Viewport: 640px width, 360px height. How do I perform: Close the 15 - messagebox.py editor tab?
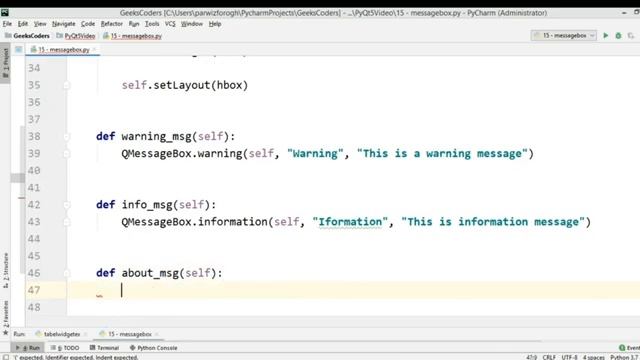click(x=94, y=50)
